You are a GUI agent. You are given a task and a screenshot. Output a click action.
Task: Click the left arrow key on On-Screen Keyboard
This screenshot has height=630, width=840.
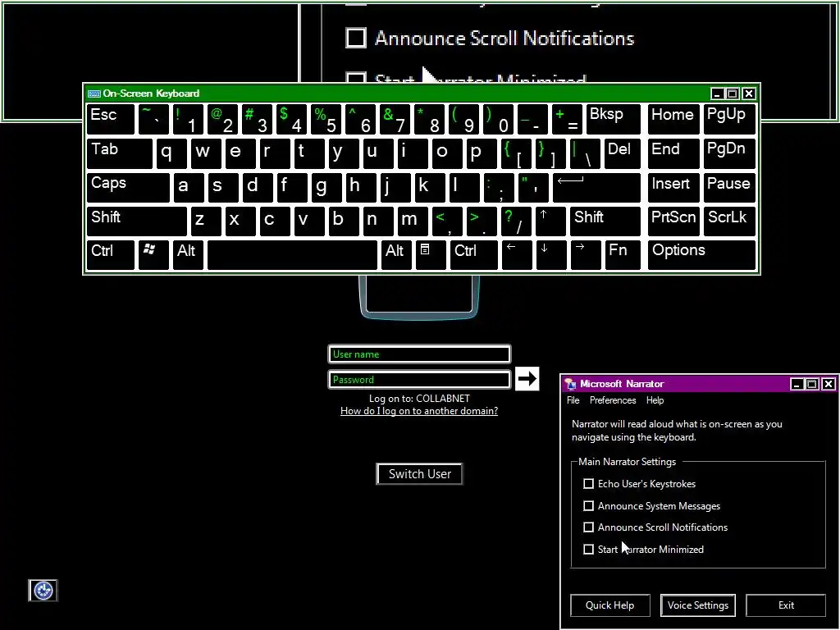(517, 255)
